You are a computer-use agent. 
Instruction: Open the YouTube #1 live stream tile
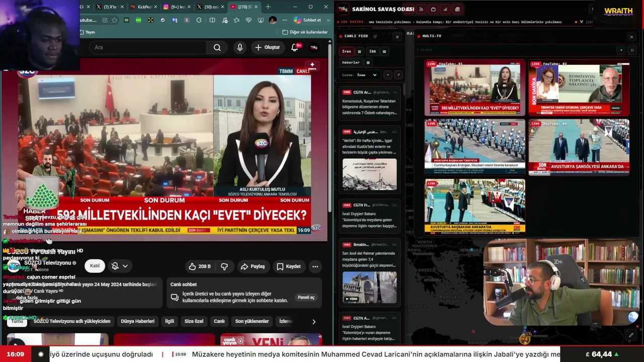coord(475,87)
